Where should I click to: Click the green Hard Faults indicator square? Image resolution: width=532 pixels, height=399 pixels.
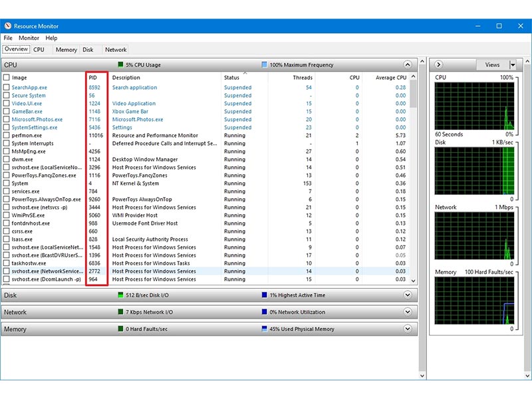click(x=120, y=329)
